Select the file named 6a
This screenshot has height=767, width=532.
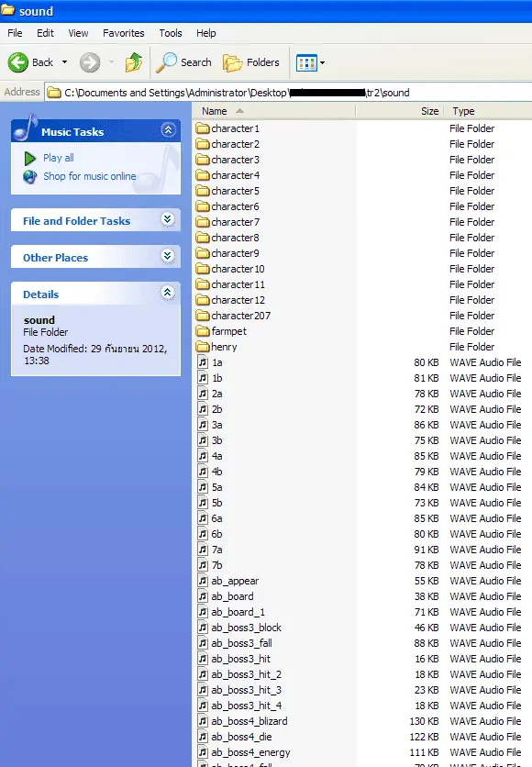click(x=217, y=518)
